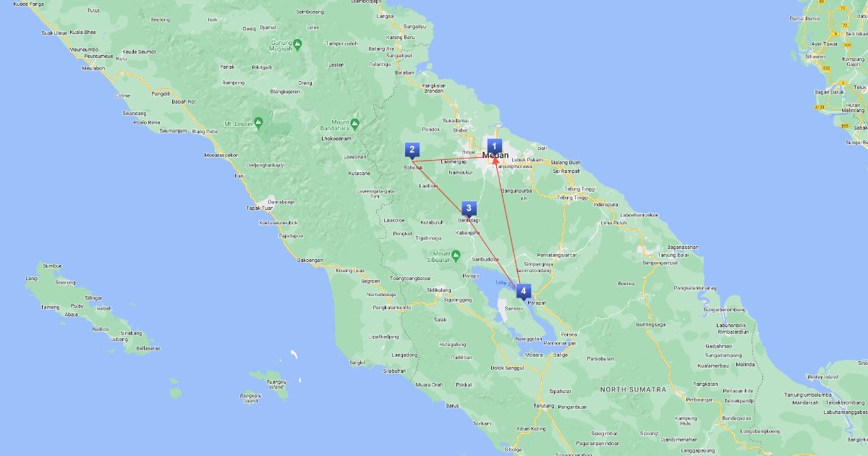This screenshot has width=868, height=456.
Task: Select the Mount Sibuatan mountain icon
Action: point(456,255)
